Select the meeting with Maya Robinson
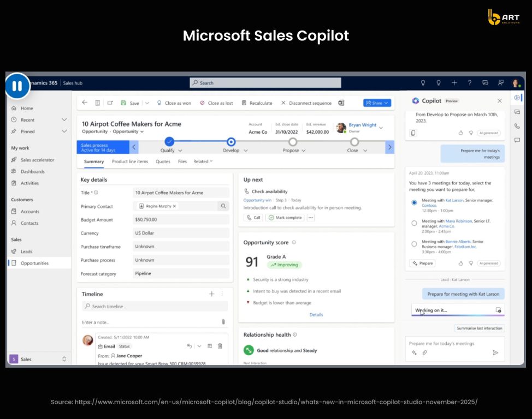The width and height of the screenshot is (532, 419). click(x=414, y=223)
